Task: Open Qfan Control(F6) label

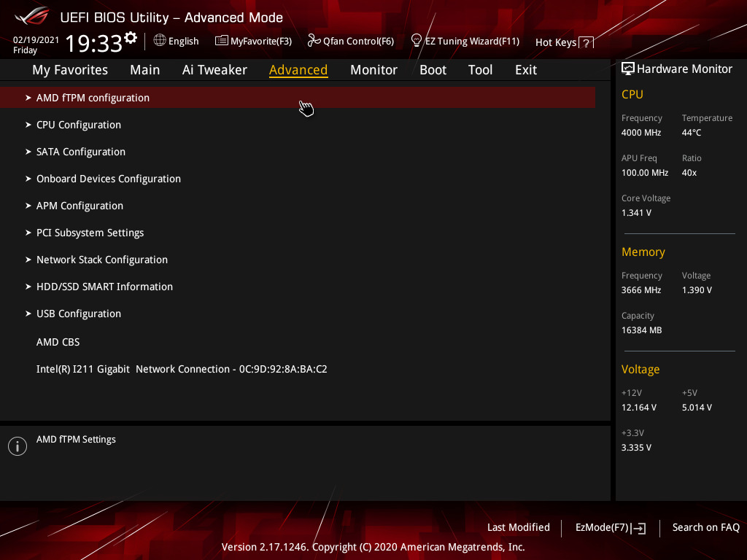Action: click(x=358, y=42)
